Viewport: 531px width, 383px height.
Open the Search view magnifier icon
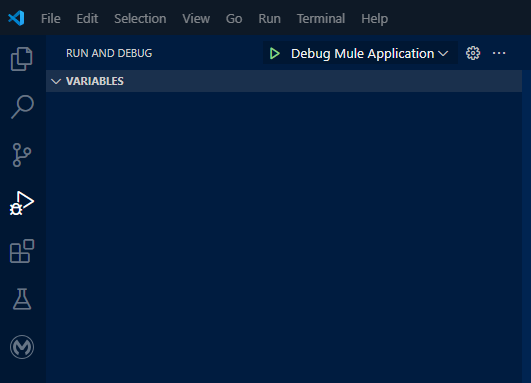click(22, 107)
